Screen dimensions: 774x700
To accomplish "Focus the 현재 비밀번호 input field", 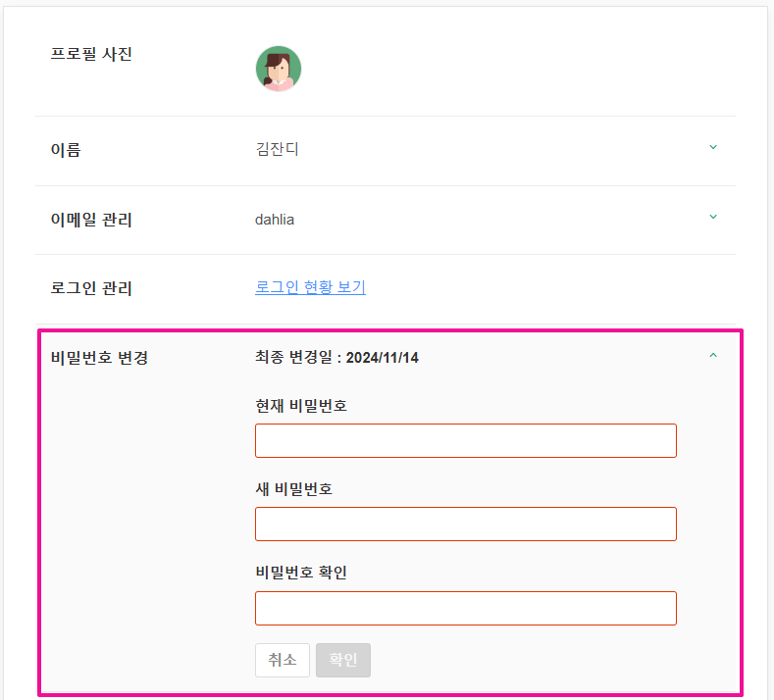I will [x=465, y=440].
